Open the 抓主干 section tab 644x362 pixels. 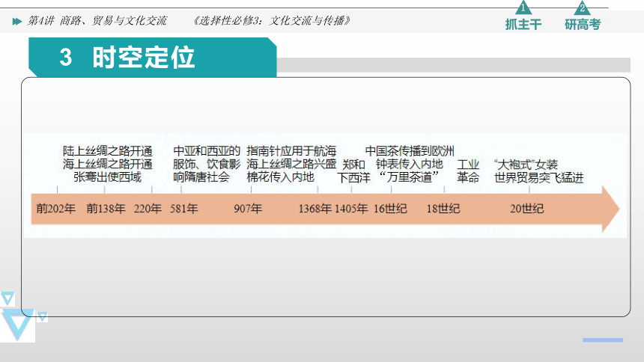[523, 24]
